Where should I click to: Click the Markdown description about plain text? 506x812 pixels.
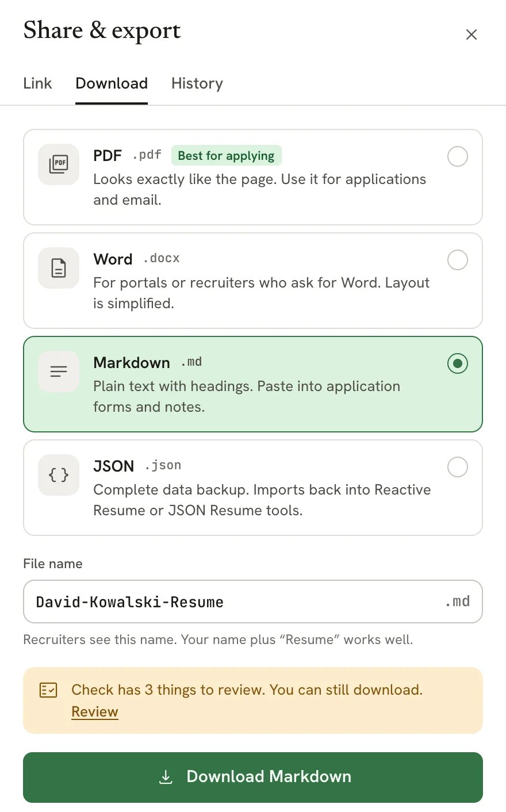click(x=247, y=397)
